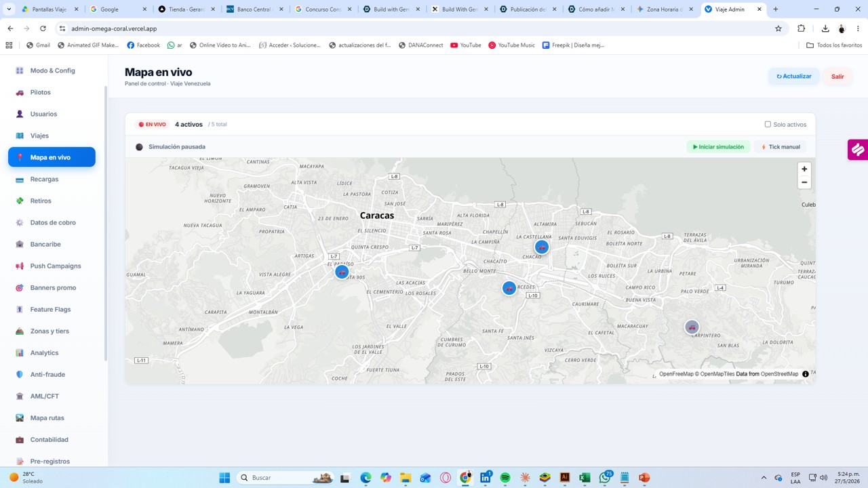Click the Push Campaigns megaphone icon

[x=20, y=266]
